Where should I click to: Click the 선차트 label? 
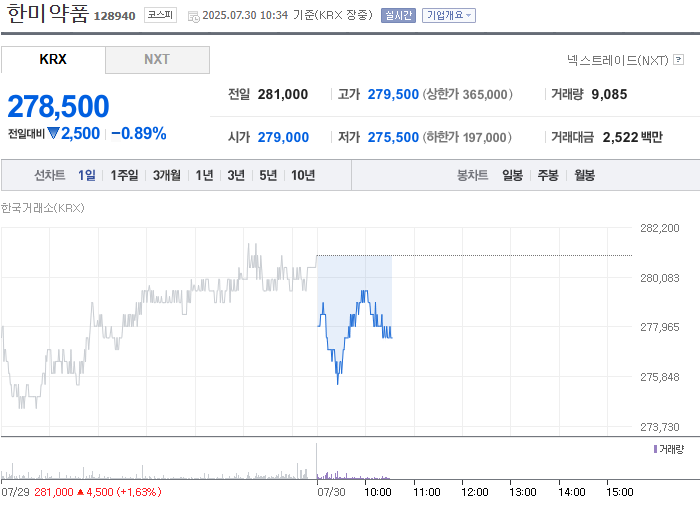point(50,175)
